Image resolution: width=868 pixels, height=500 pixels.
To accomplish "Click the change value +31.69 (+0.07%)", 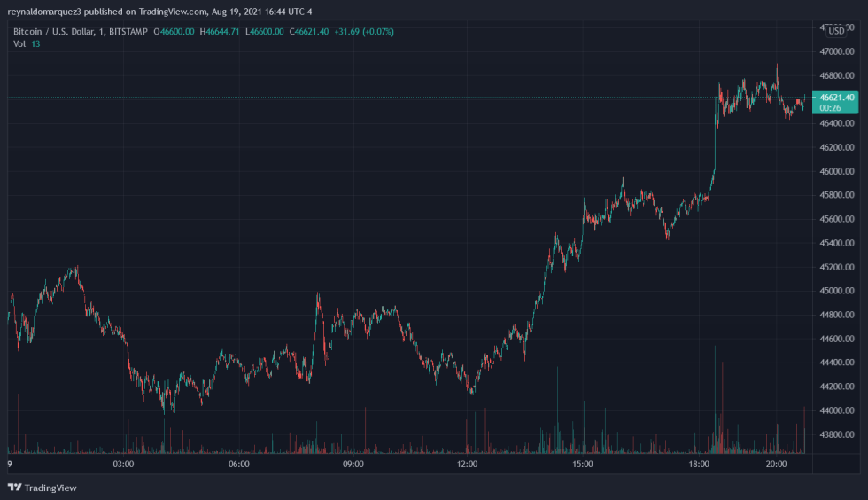I will (x=364, y=32).
